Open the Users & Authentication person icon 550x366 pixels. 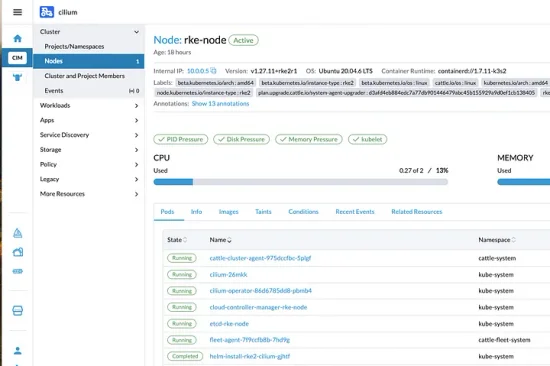18,350
